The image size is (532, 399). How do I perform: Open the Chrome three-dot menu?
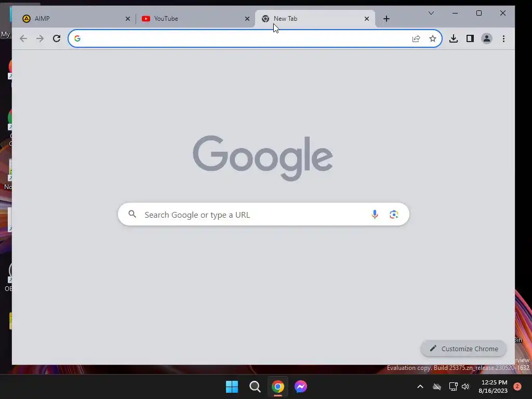503,38
